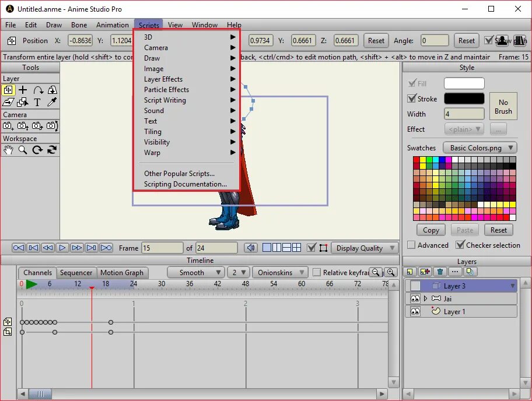Jump to end of animation
The width and height of the screenshot is (532, 401).
[106, 248]
